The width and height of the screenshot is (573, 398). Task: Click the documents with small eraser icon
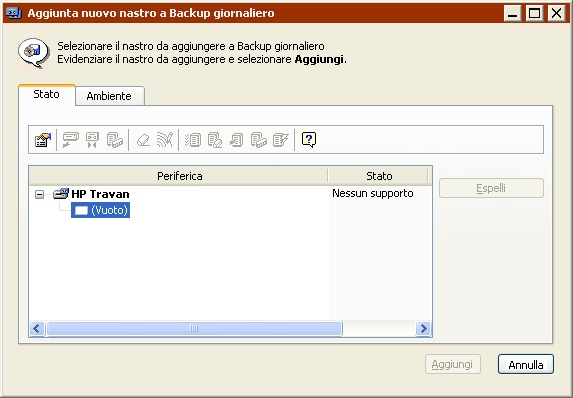[x=215, y=140]
